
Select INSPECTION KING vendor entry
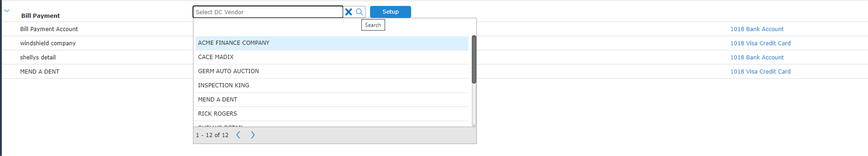[x=332, y=85]
